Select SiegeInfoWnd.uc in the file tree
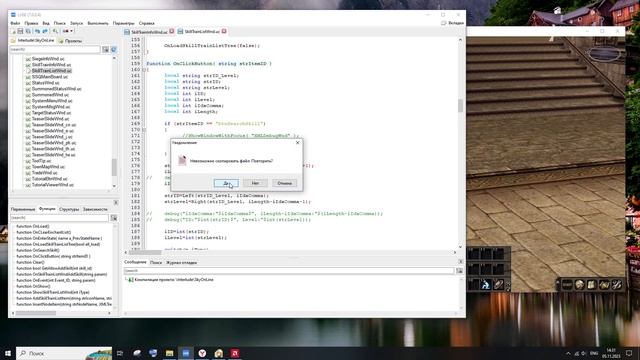 (x=48, y=59)
